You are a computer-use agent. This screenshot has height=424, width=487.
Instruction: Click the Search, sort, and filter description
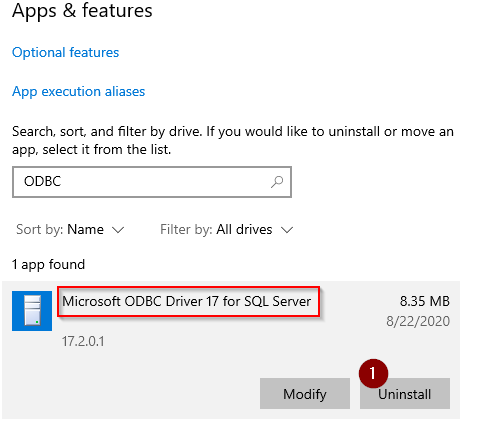pyautogui.click(x=233, y=141)
